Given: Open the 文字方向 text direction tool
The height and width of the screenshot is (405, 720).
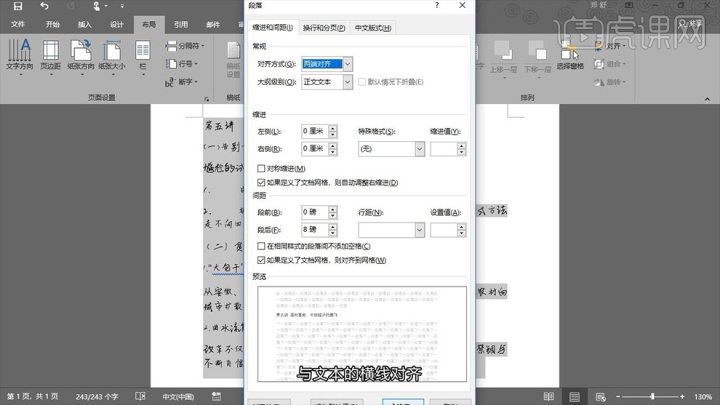Looking at the screenshot, I should click(19, 56).
